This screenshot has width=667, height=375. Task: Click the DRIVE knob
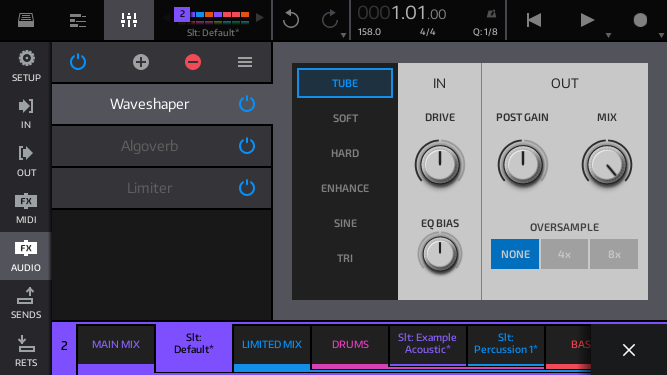(439, 164)
